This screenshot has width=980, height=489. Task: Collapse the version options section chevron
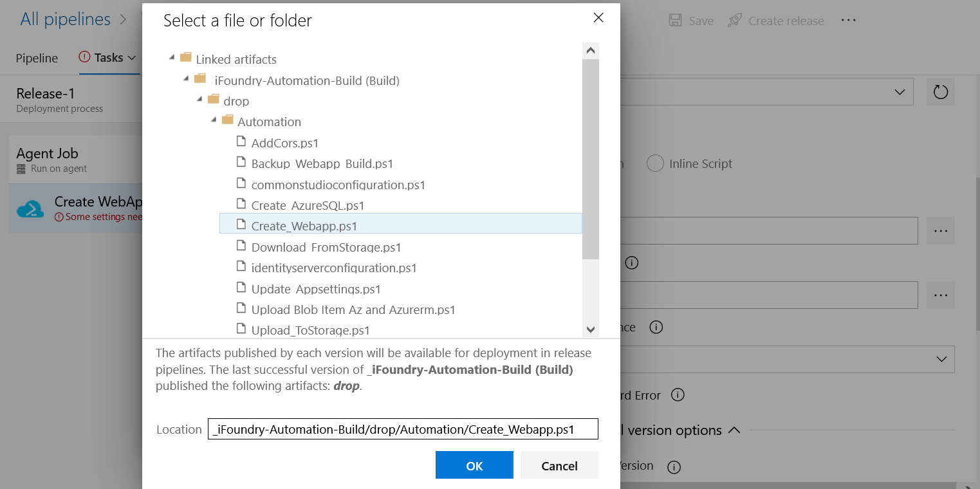[x=734, y=430]
